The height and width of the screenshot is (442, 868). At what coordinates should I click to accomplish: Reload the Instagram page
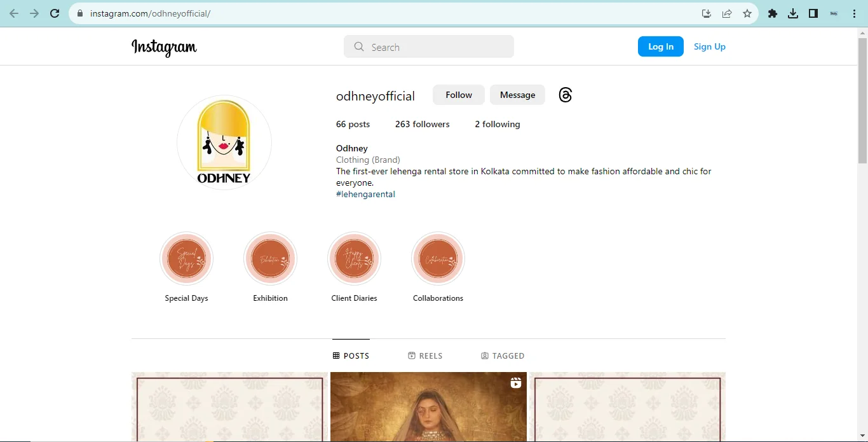click(55, 13)
